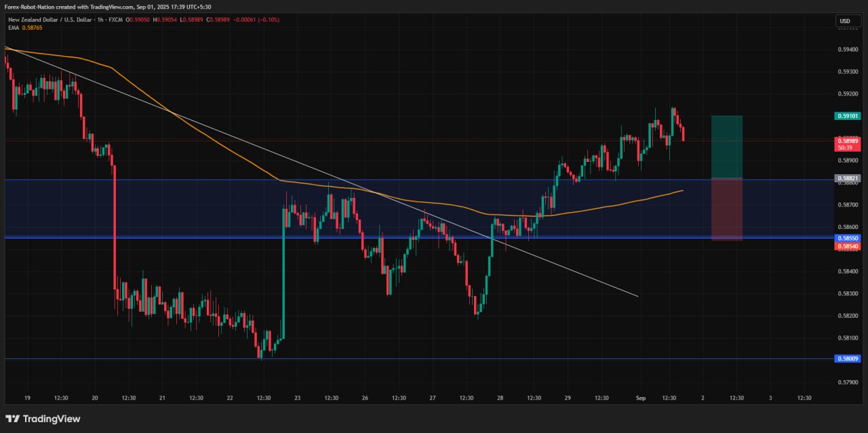Click the blue 0.58550 price label
The image size is (868, 433).
(848, 239)
